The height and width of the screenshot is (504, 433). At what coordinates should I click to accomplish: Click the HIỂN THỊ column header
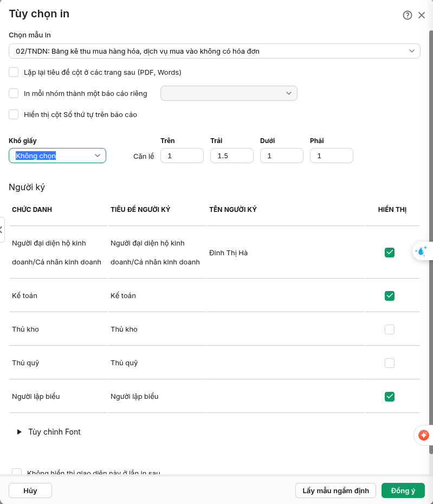392,210
